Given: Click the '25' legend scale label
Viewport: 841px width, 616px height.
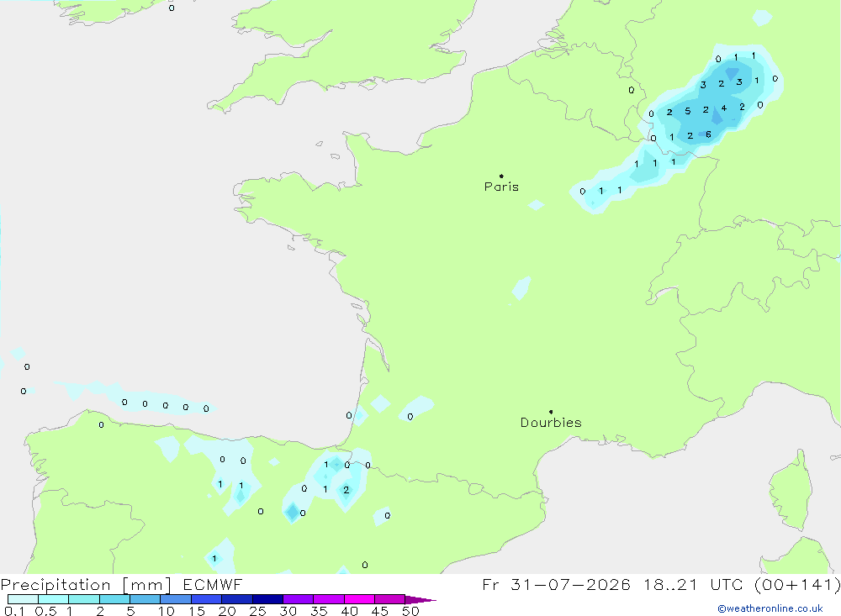Looking at the screenshot, I should coord(258,611).
